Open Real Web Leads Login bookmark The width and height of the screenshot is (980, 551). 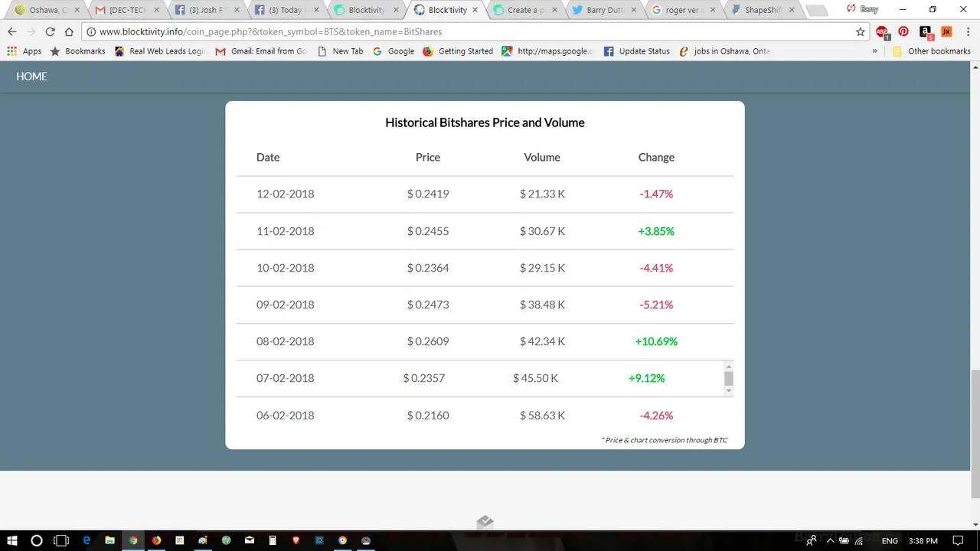[x=159, y=51]
